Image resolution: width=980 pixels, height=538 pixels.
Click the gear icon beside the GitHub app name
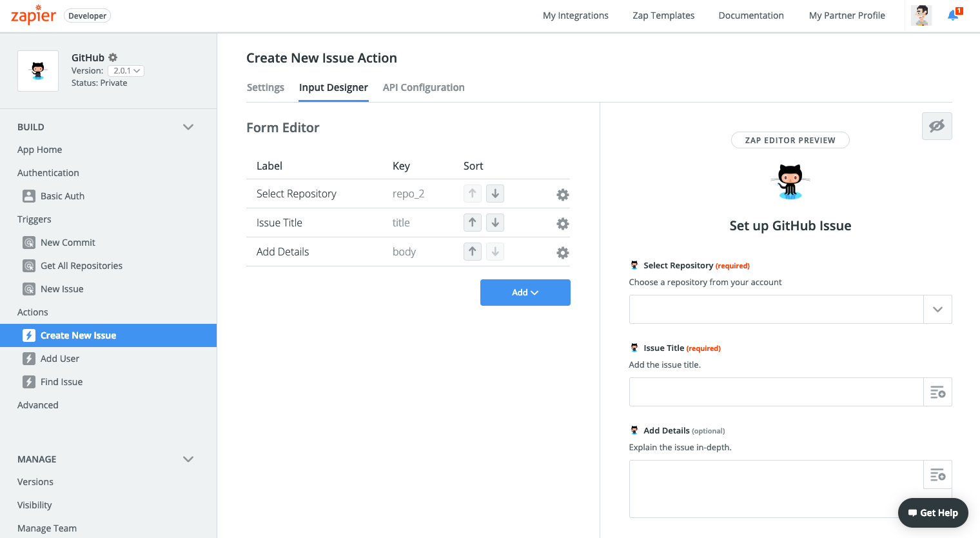tap(113, 57)
